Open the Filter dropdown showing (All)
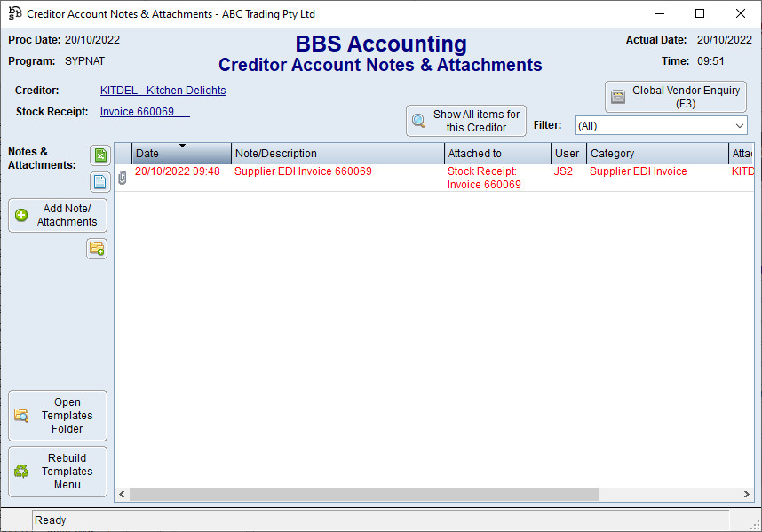 coord(661,126)
